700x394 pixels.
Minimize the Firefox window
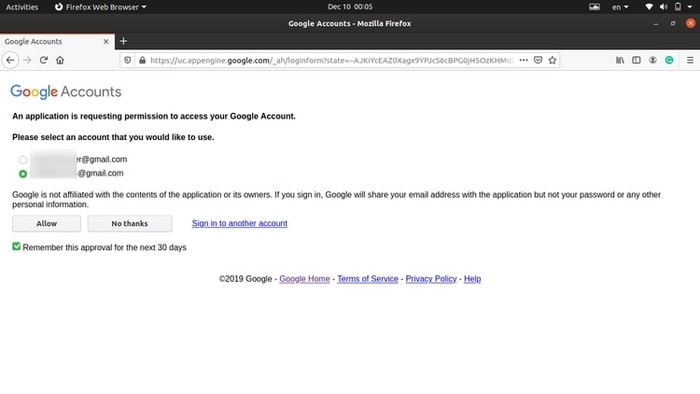click(x=655, y=24)
